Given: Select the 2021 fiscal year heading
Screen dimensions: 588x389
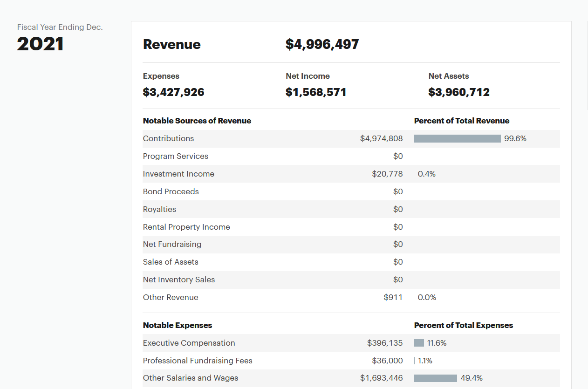Looking at the screenshot, I should coord(40,44).
